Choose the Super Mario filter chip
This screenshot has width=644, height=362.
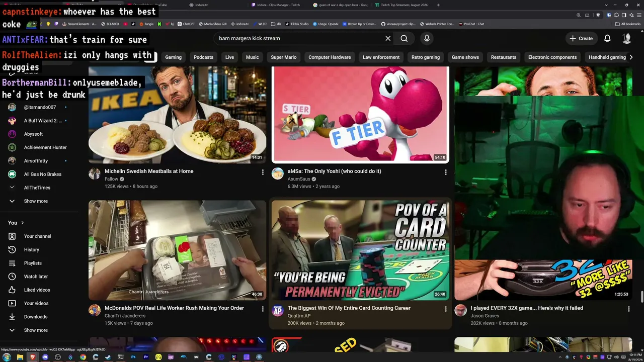[x=284, y=57]
